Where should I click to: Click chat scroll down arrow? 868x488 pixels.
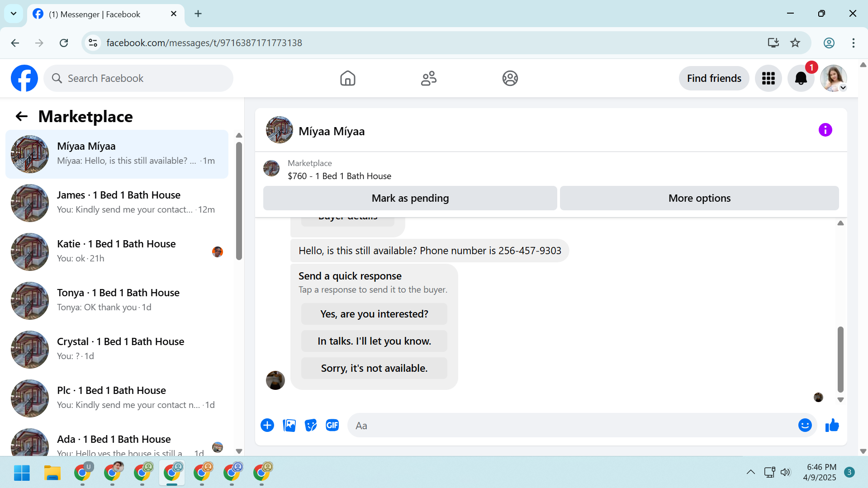840,400
